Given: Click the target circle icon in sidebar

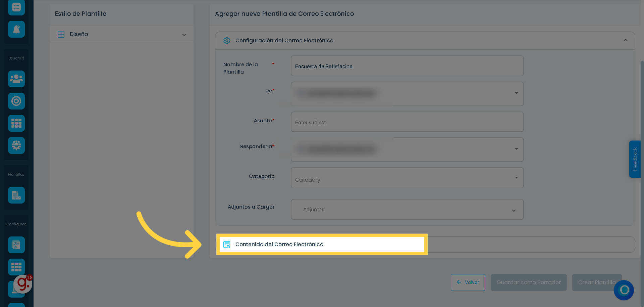Looking at the screenshot, I should coord(16,101).
